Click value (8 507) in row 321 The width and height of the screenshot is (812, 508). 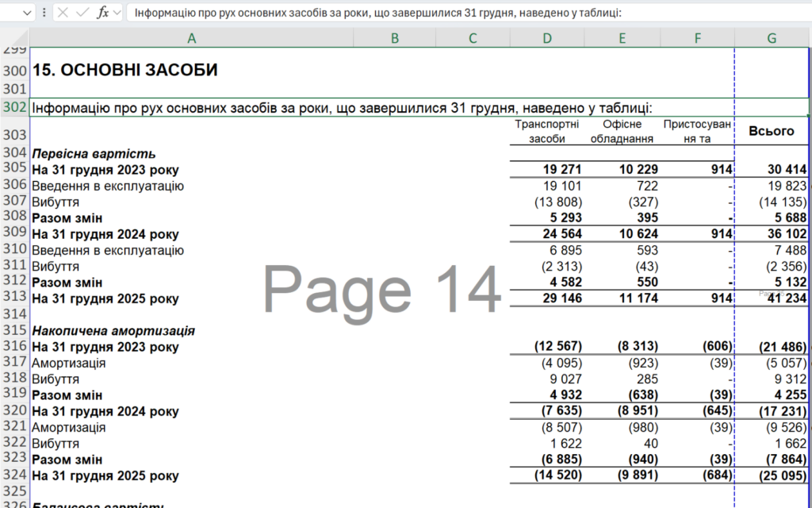pos(562,427)
